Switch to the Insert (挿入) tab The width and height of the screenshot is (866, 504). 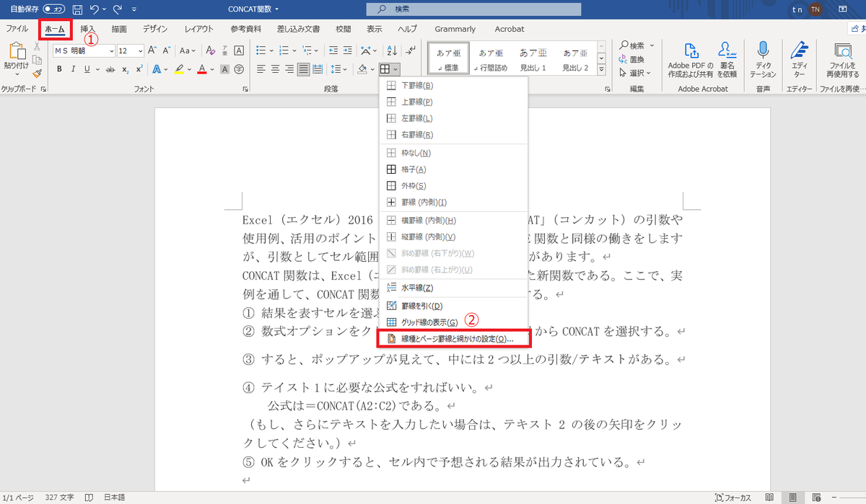(88, 29)
